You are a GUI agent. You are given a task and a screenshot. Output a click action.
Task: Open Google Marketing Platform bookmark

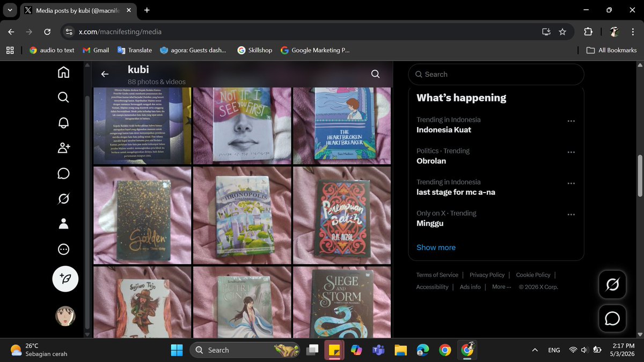[315, 50]
